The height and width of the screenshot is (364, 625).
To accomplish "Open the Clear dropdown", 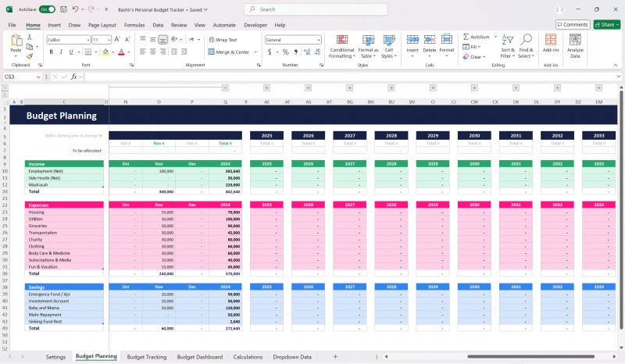I will (474, 57).
